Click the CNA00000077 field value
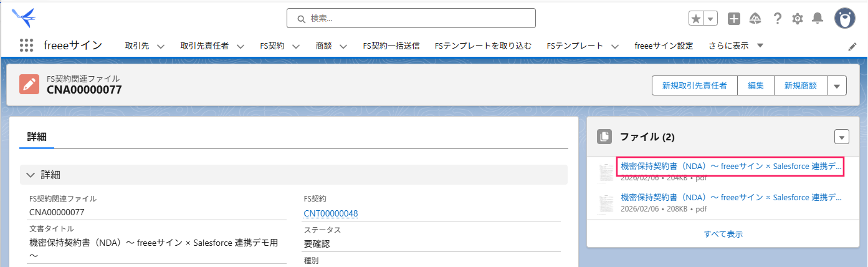 pyautogui.click(x=57, y=212)
